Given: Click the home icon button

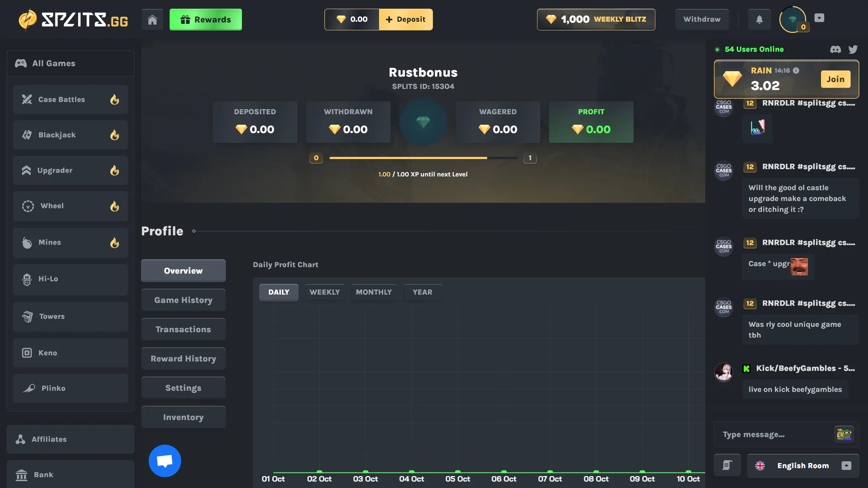Looking at the screenshot, I should [152, 20].
